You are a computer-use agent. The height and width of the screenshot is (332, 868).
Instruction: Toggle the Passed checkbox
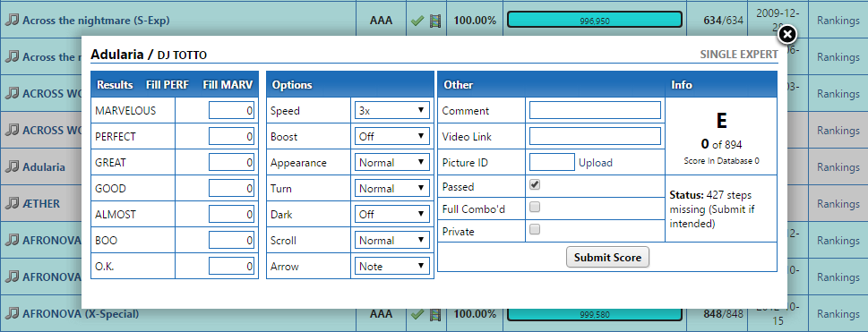click(x=535, y=185)
